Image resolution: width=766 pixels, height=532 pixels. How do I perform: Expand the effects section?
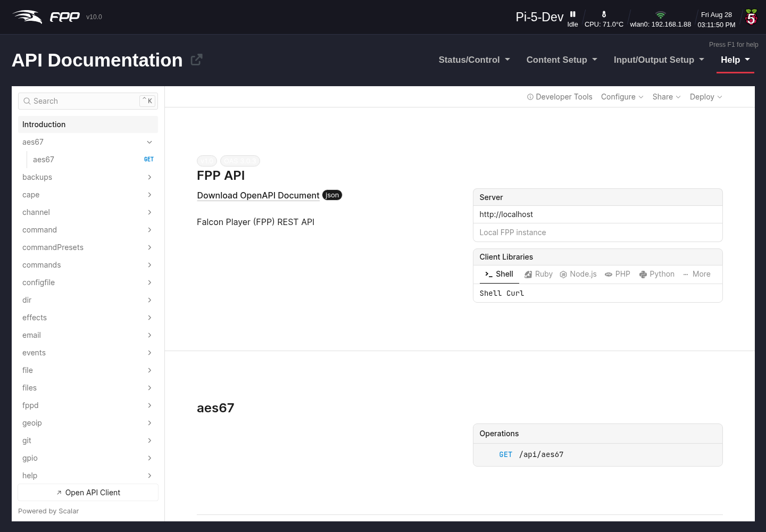[x=88, y=318]
